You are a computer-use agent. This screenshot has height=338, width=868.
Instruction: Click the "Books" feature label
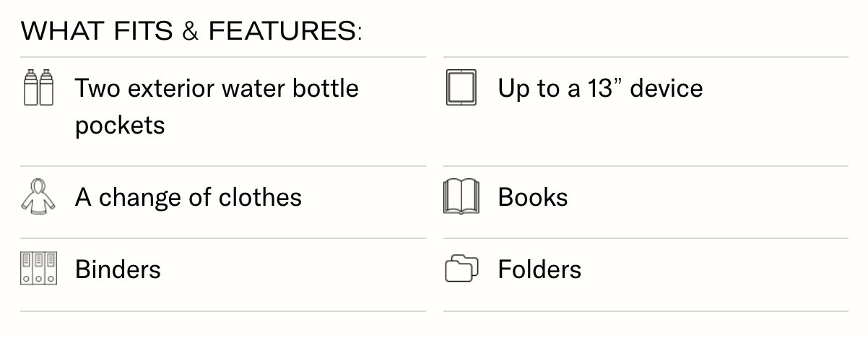point(533,197)
